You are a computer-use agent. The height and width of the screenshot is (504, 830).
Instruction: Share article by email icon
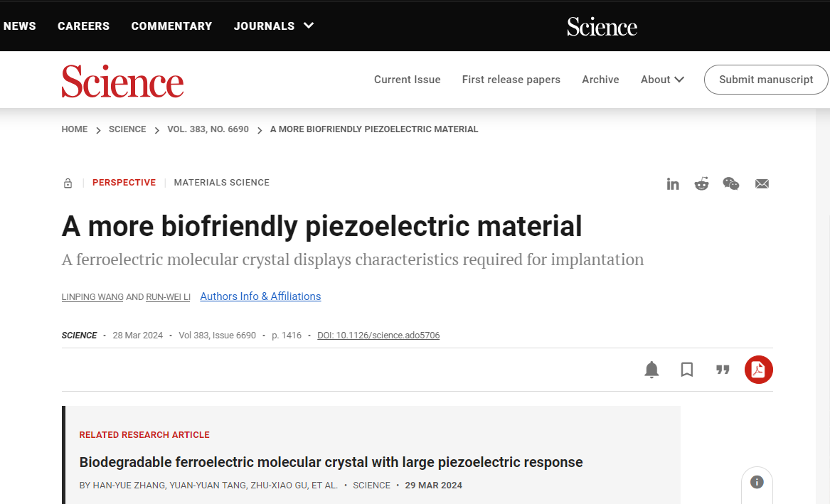(762, 184)
